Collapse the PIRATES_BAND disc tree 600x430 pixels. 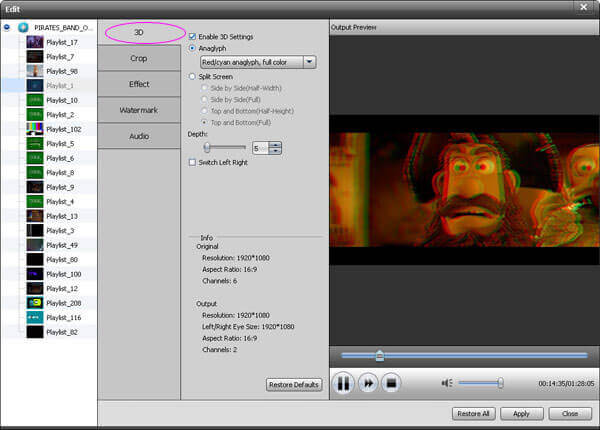click(x=7, y=28)
